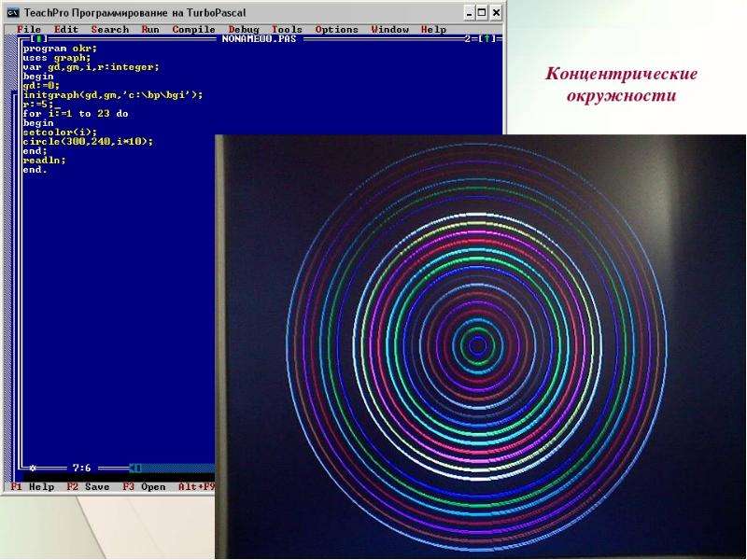Open the Compile menu
The width and height of the screenshot is (747, 560).
(193, 30)
